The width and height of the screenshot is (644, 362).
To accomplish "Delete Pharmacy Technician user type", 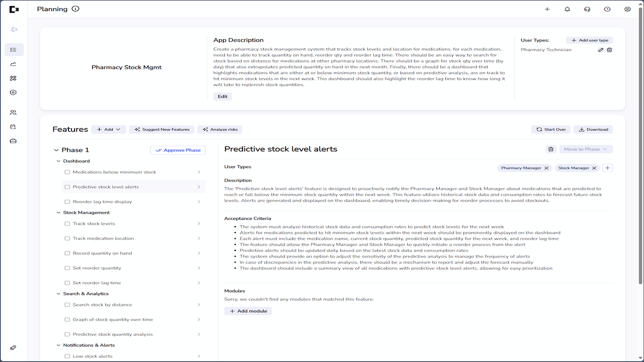I will [609, 50].
